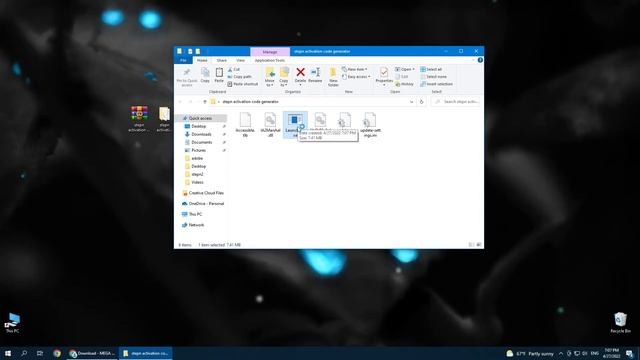Switch to the Home ribbon tab
Screen dimensions: 640x360
pos(202,60)
